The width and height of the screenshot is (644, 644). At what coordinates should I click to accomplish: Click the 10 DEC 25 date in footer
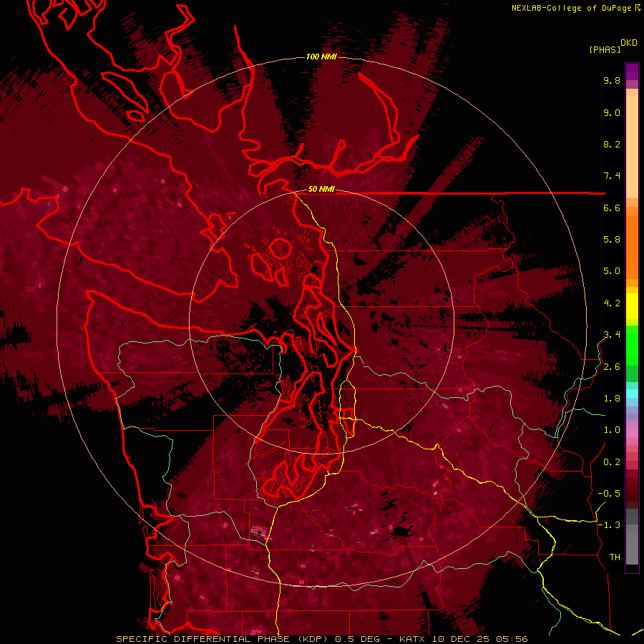[460, 639]
